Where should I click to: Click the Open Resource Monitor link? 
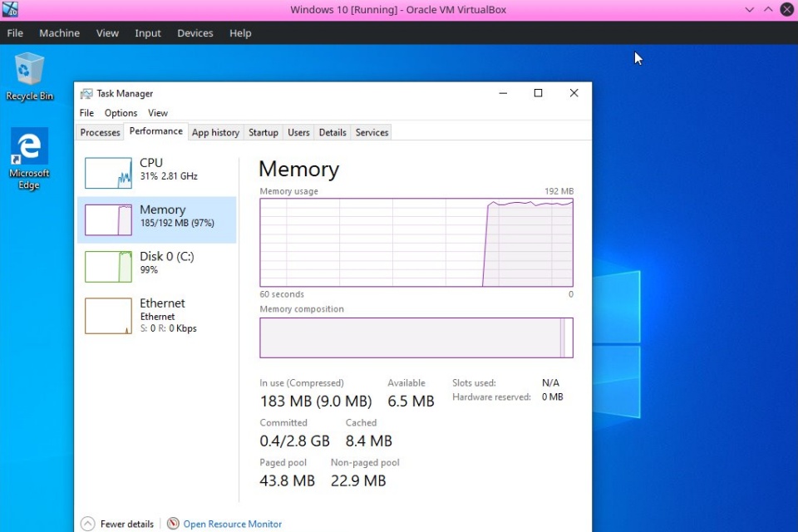click(x=233, y=524)
